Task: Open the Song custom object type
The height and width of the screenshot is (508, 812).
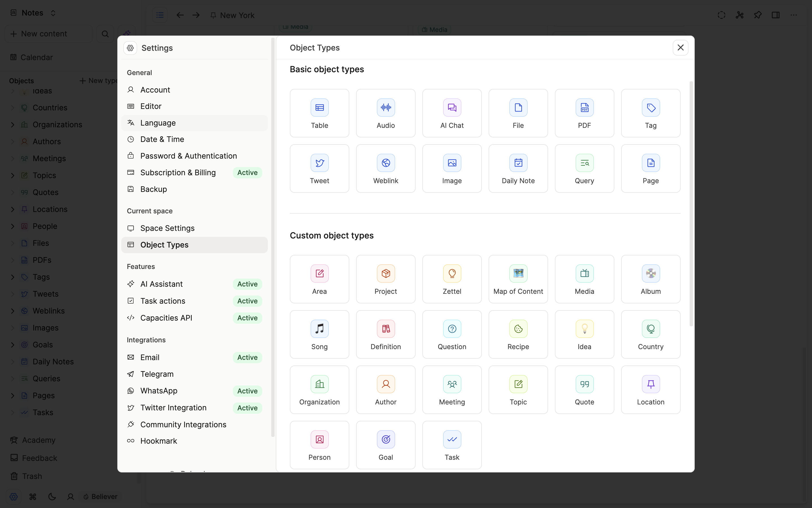Action: [319, 334]
